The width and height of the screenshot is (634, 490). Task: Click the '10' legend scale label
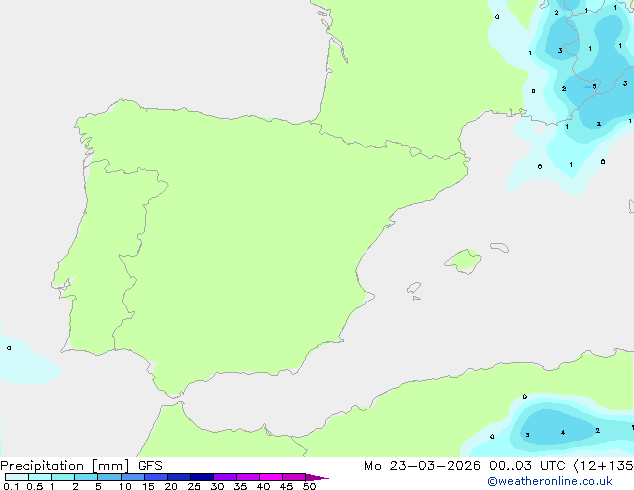[125, 486]
